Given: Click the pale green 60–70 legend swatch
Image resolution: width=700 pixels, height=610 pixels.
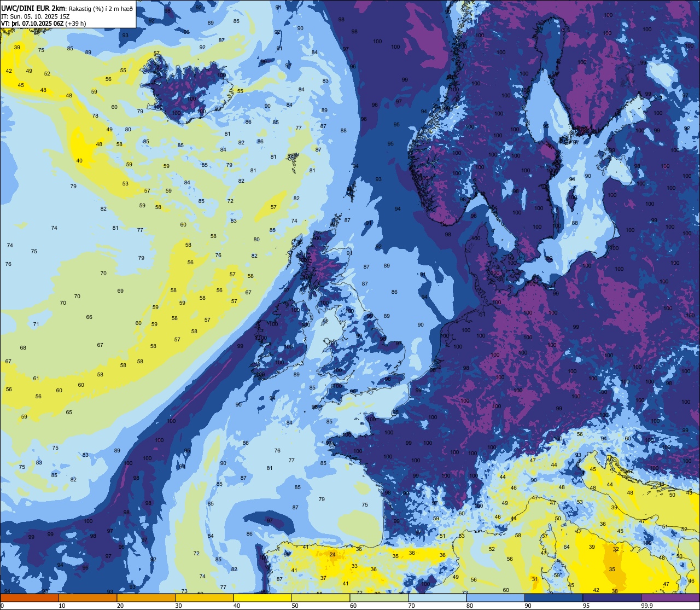Looking at the screenshot, I should (x=379, y=597).
